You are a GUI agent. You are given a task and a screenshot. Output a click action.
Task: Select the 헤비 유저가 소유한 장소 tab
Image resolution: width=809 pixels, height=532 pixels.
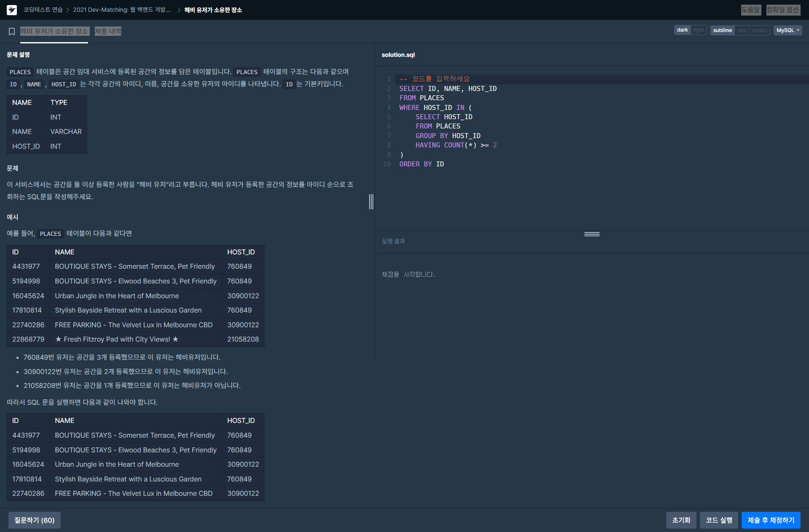(54, 31)
